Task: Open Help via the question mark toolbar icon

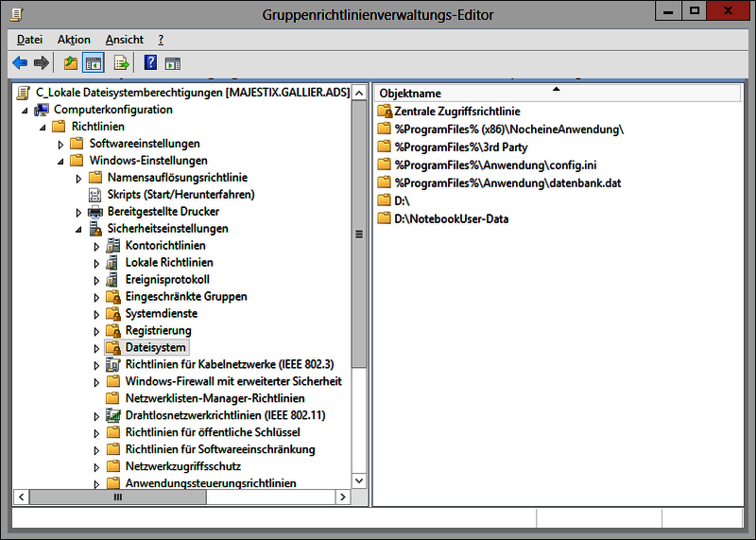Action: point(150,62)
